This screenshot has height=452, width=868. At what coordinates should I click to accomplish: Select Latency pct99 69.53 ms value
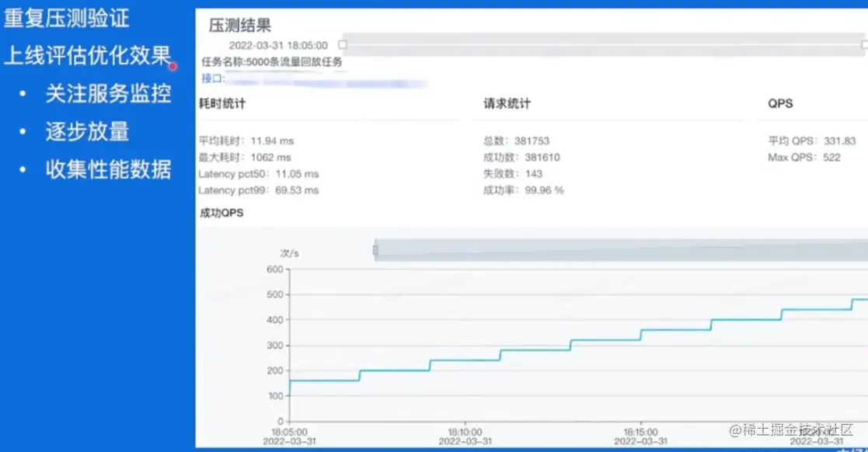tap(297, 190)
